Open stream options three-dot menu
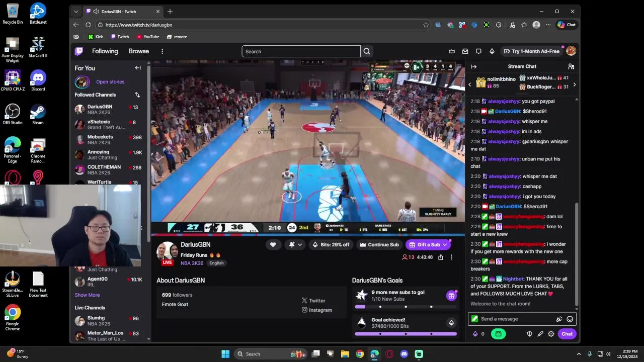644x362 pixels. tap(451, 257)
